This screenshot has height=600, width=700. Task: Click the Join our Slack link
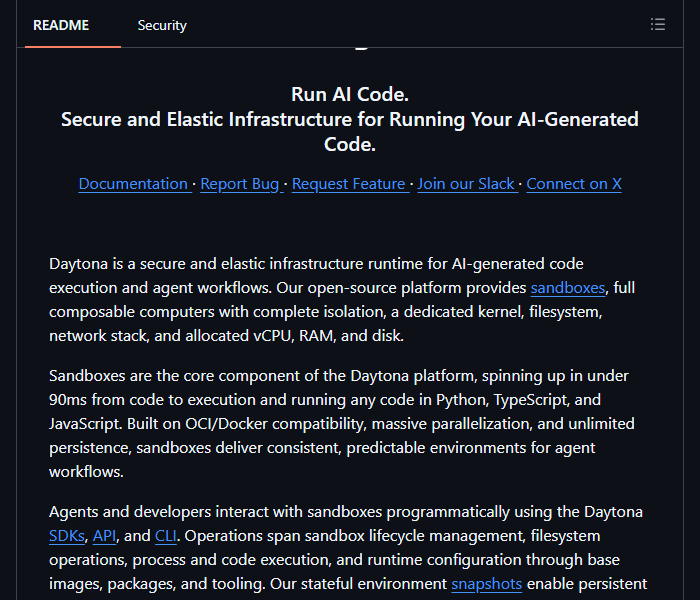point(466,183)
